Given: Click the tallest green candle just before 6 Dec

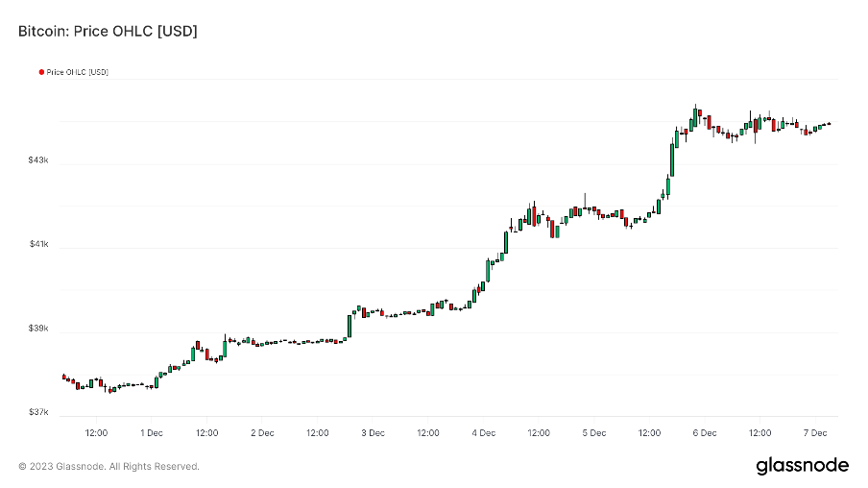Looking at the screenshot, I should [x=672, y=159].
